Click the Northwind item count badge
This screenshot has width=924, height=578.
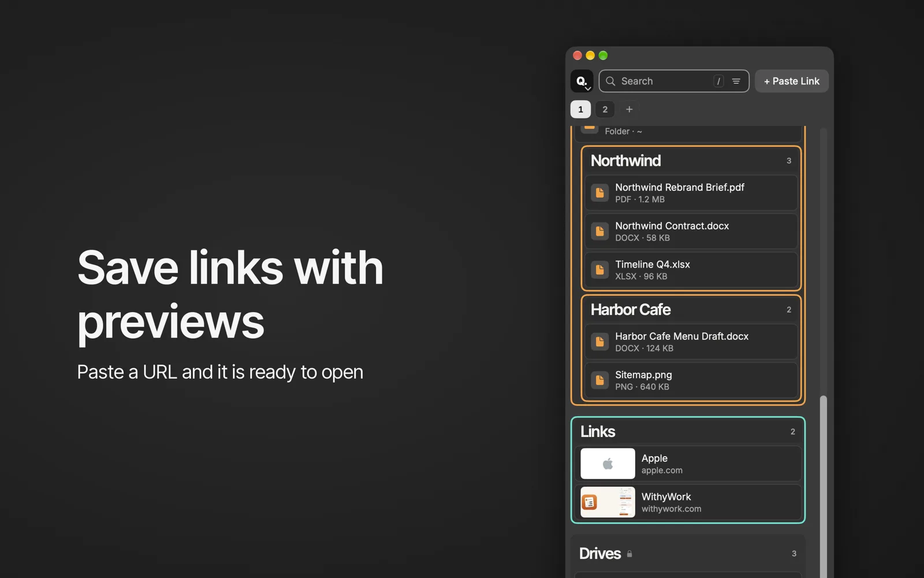[x=789, y=161]
